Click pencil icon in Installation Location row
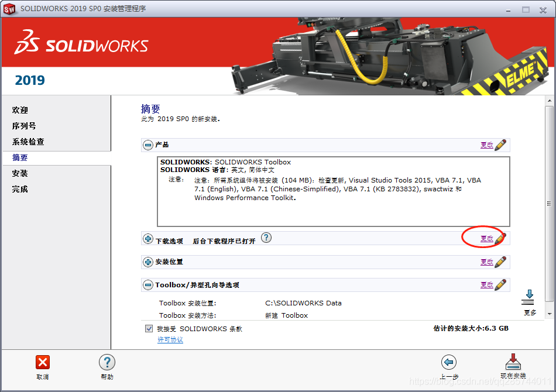The width and height of the screenshot is (556, 392). (x=500, y=262)
